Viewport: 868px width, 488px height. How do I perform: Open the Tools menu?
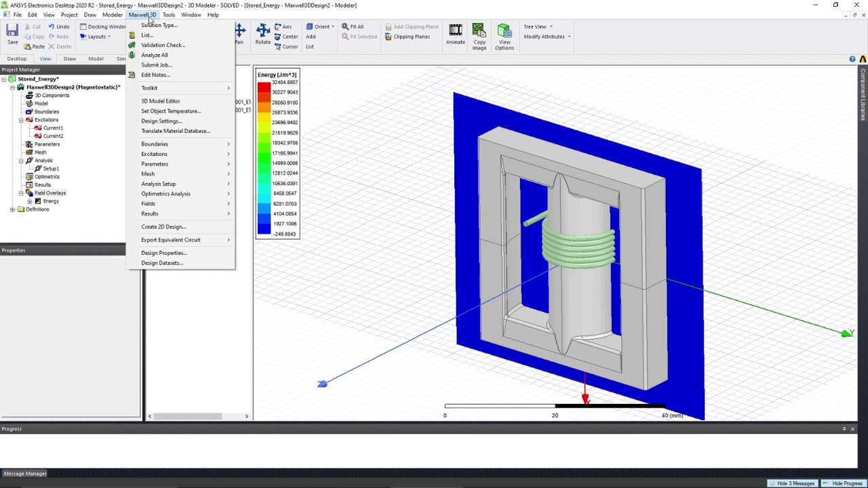point(169,15)
